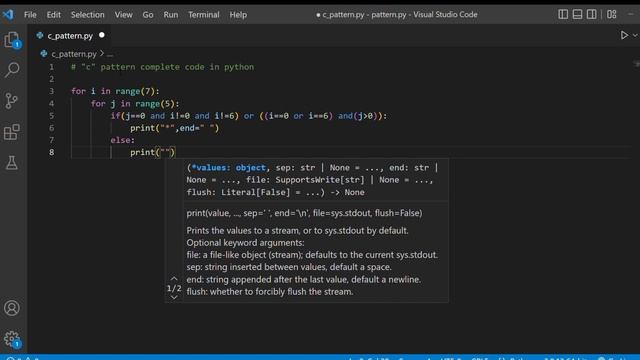The height and width of the screenshot is (360, 640).
Task: Toggle the secondary side bar layout icon
Action: point(591,14)
